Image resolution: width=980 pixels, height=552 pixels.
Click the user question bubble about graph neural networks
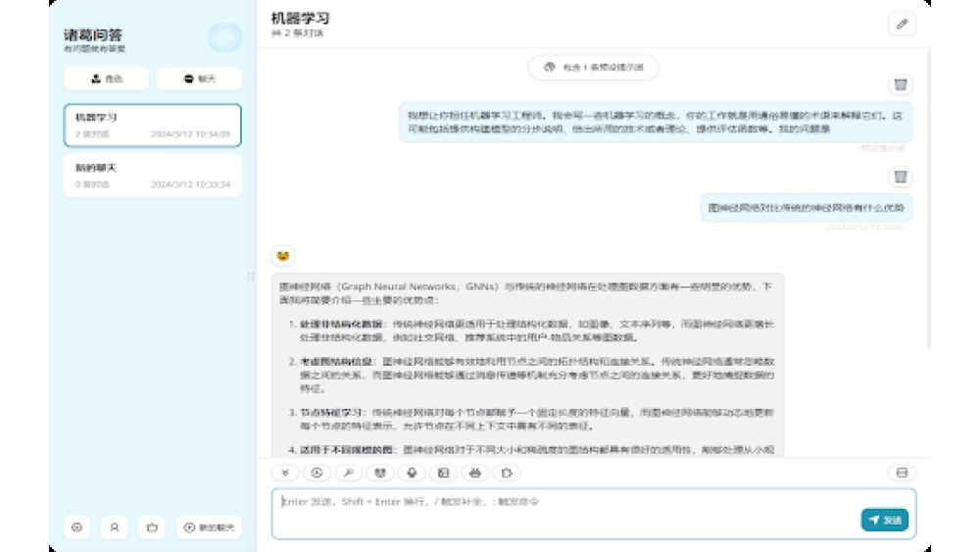(807, 208)
